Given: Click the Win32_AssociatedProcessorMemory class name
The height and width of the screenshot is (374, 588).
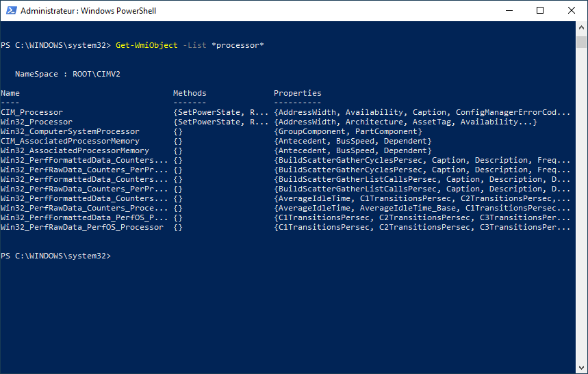Looking at the screenshot, I should (x=75, y=150).
